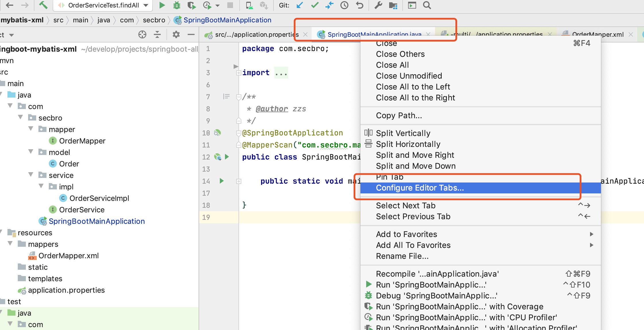
Task: Open settings wrench icon
Action: (x=378, y=5)
